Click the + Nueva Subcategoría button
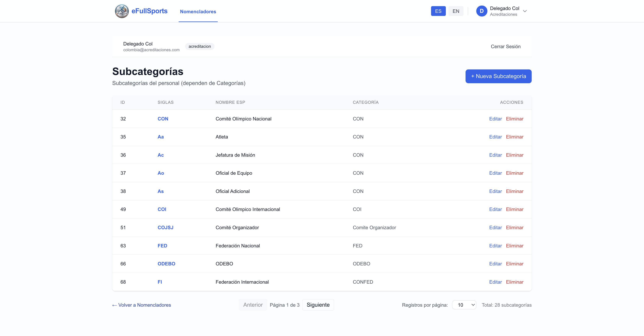Screen dimensions: 644x336 pos(498,76)
